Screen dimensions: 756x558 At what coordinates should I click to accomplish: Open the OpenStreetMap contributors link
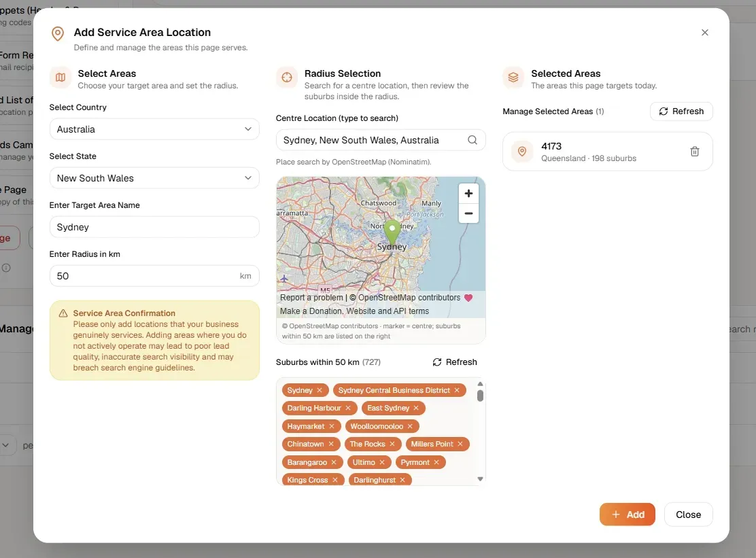tap(409, 297)
